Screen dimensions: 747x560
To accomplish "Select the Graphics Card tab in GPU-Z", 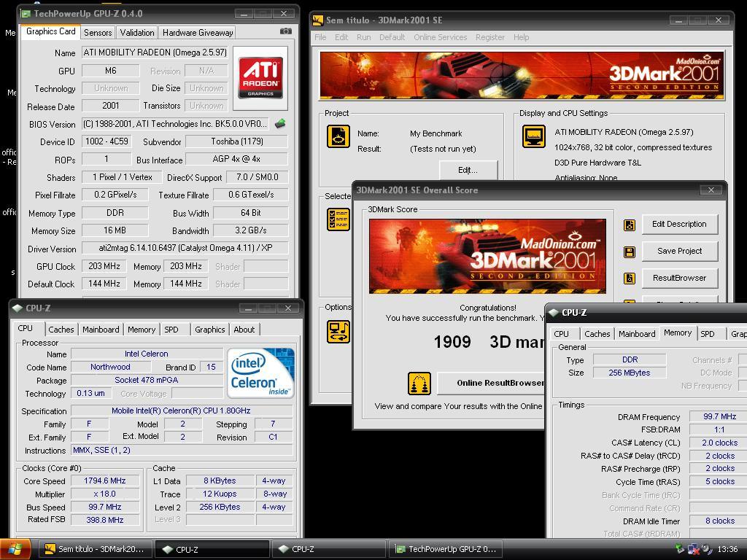I will pyautogui.click(x=50, y=31).
